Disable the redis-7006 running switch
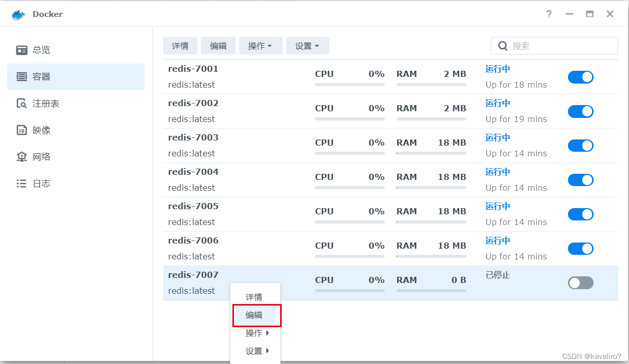The image size is (629, 364). (581, 249)
